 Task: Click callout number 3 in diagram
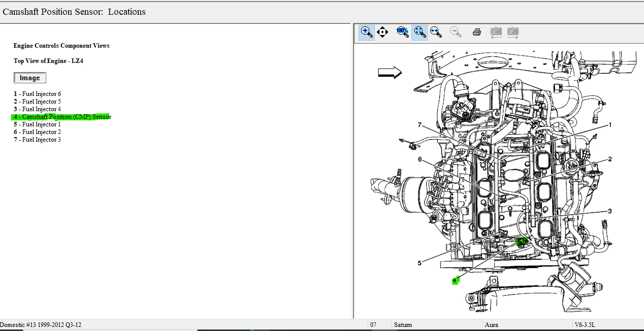pos(610,211)
